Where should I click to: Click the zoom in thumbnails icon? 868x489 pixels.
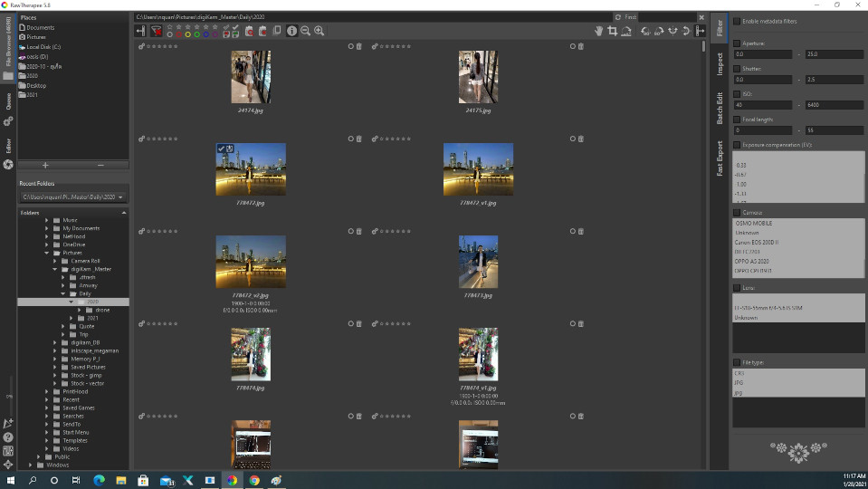tap(319, 31)
